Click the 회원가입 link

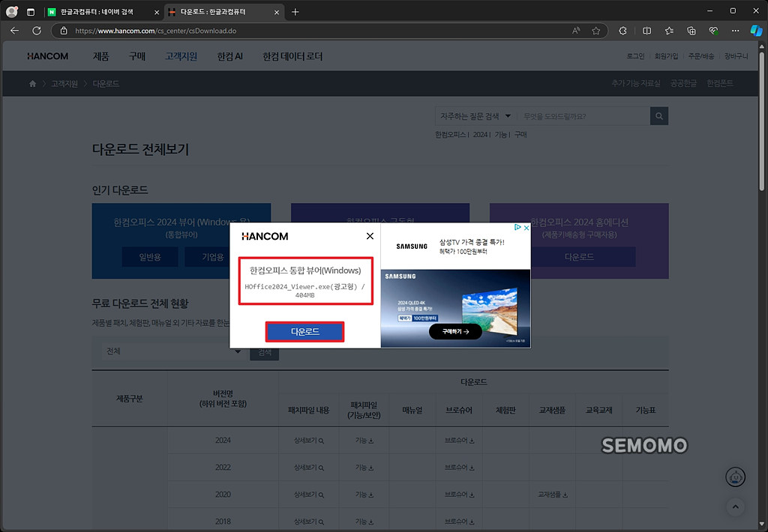666,56
